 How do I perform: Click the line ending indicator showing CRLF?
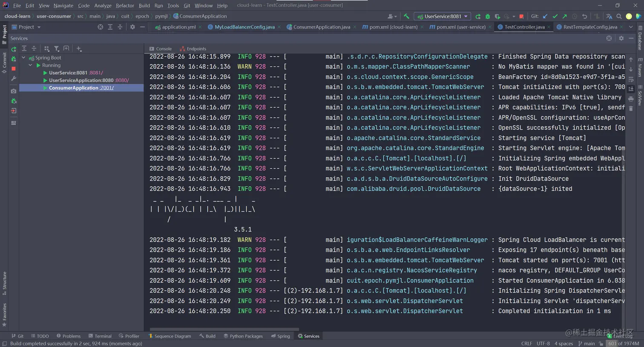(x=527, y=343)
